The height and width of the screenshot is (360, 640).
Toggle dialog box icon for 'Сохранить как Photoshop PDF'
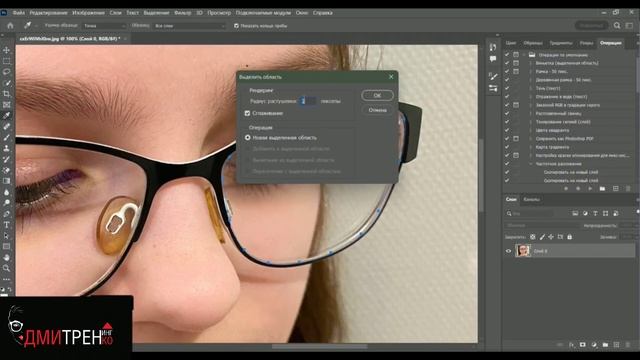pos(516,139)
